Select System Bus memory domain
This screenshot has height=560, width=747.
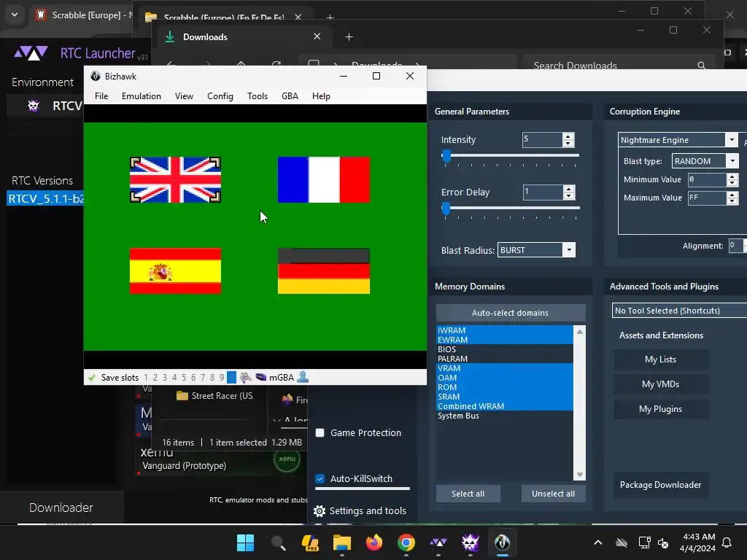click(x=505, y=416)
